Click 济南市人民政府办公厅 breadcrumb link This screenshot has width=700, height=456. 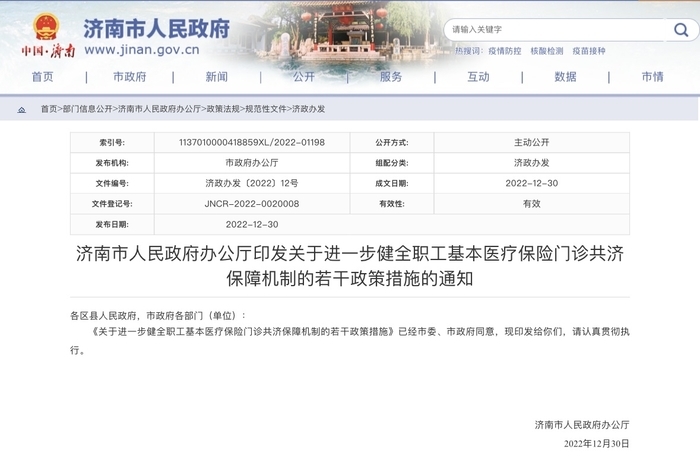pyautogui.click(x=159, y=109)
